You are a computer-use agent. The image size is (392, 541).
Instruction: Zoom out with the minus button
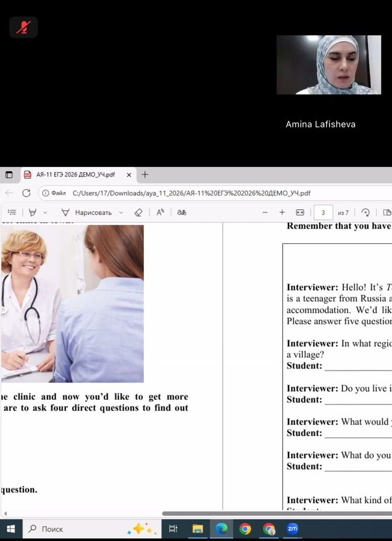coord(265,212)
